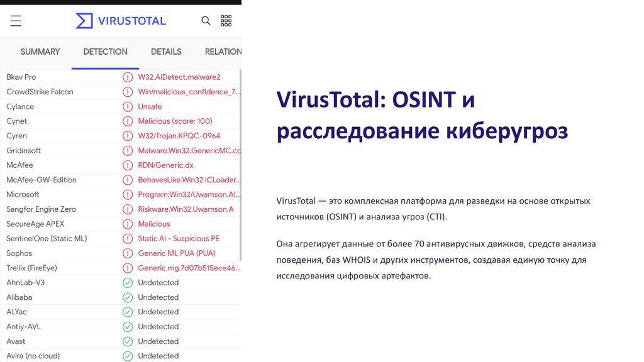
Task: Click the alert icon for Trellix (FireEye)
Action: coord(128,268)
